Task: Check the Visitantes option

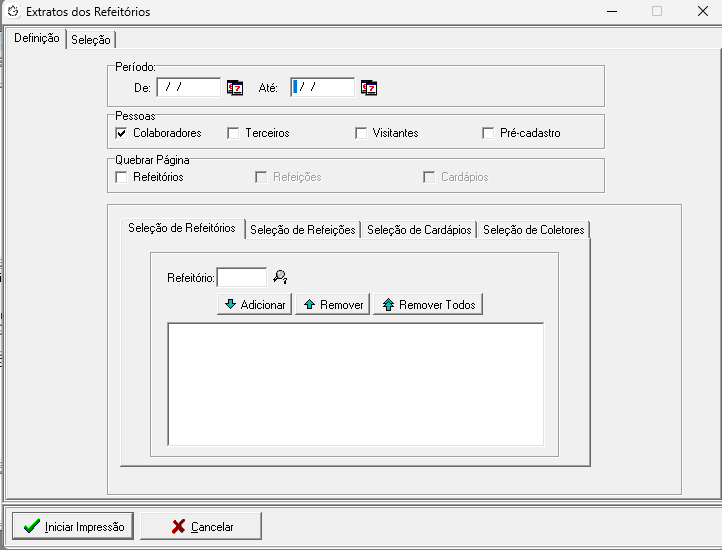Action: click(x=361, y=133)
